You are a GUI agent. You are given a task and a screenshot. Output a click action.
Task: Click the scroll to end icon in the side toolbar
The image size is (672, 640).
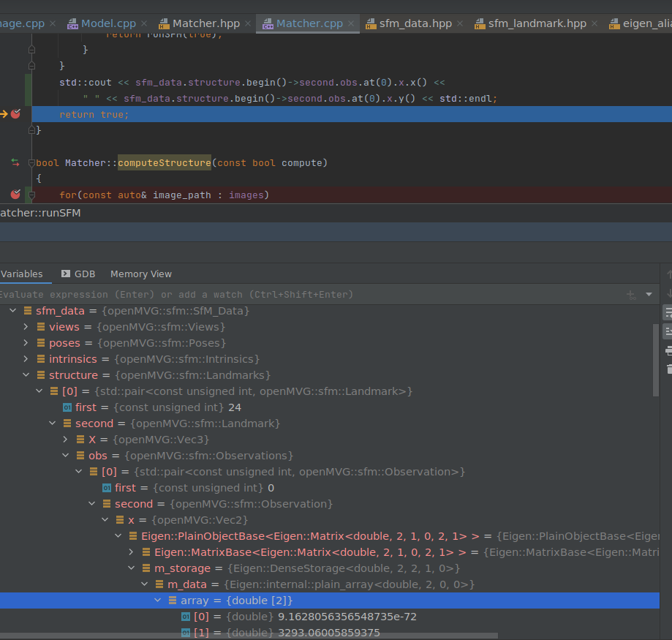tap(668, 332)
